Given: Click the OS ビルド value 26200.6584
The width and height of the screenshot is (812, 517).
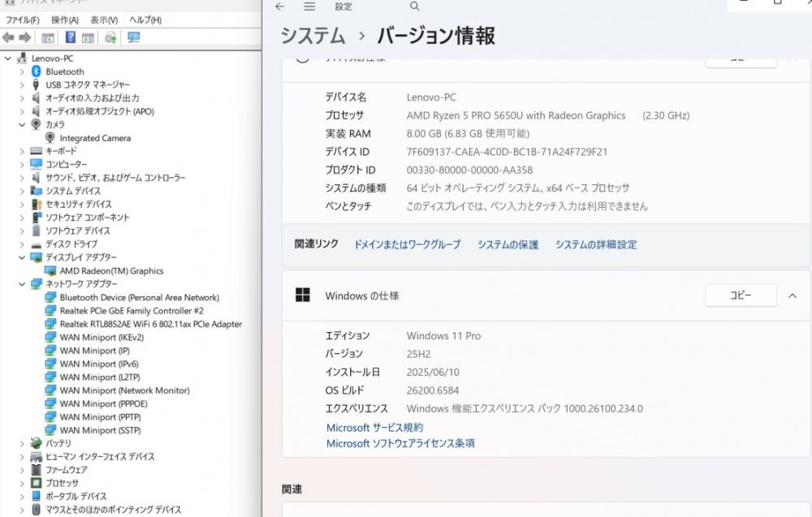Looking at the screenshot, I should pyautogui.click(x=433, y=390).
